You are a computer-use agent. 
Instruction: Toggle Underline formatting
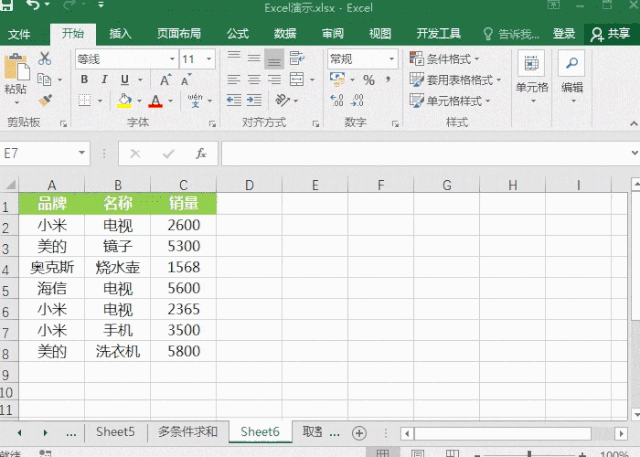click(125, 80)
